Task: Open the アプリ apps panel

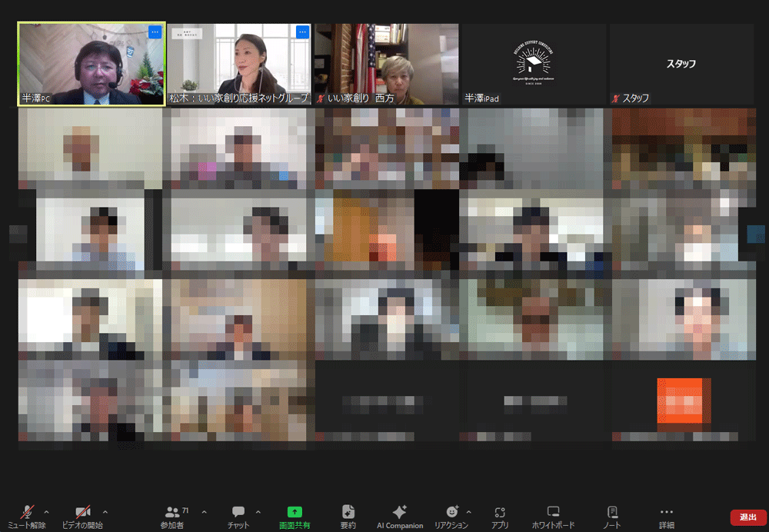Action: tap(500, 516)
